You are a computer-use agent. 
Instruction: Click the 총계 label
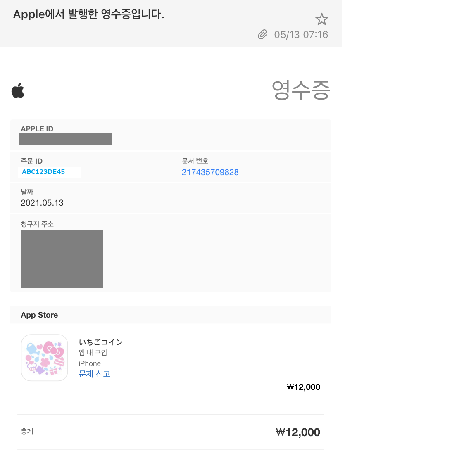click(x=27, y=431)
